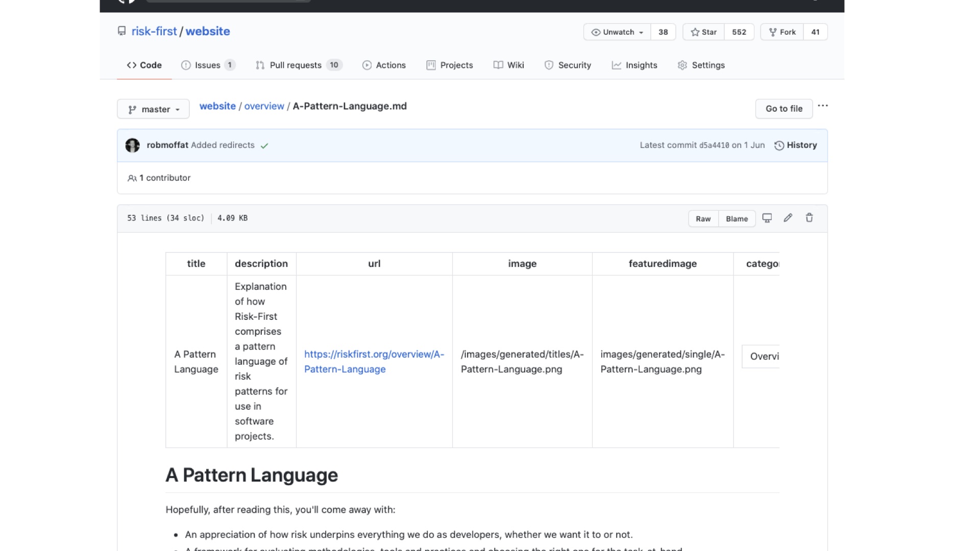Open the Unwatch notifications dropdown
This screenshot has width=980, height=551.
pos(617,32)
